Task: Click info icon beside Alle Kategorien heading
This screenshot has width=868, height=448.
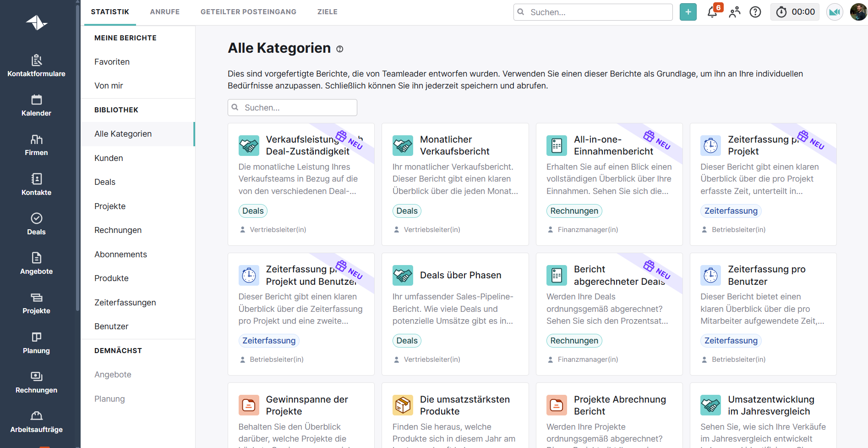Action: pyautogui.click(x=340, y=49)
